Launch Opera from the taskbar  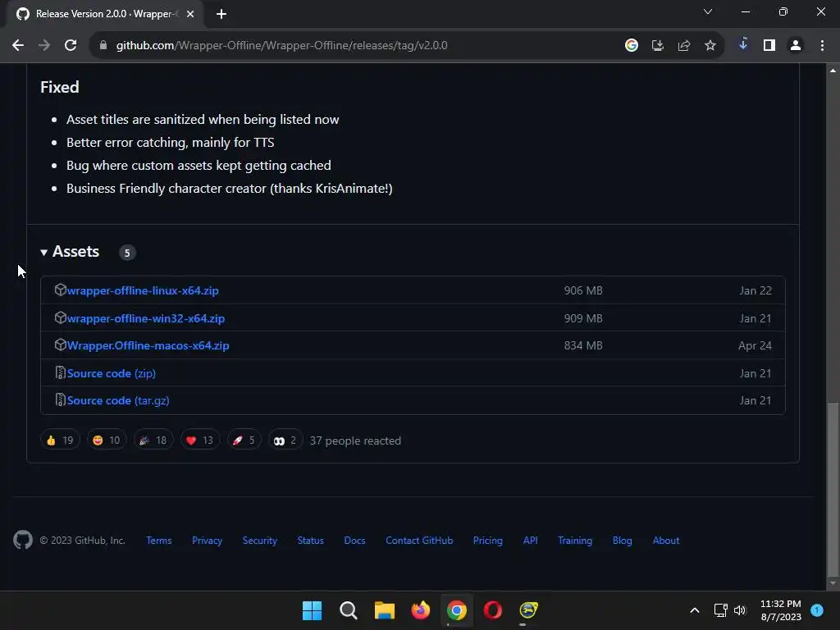pos(492,610)
